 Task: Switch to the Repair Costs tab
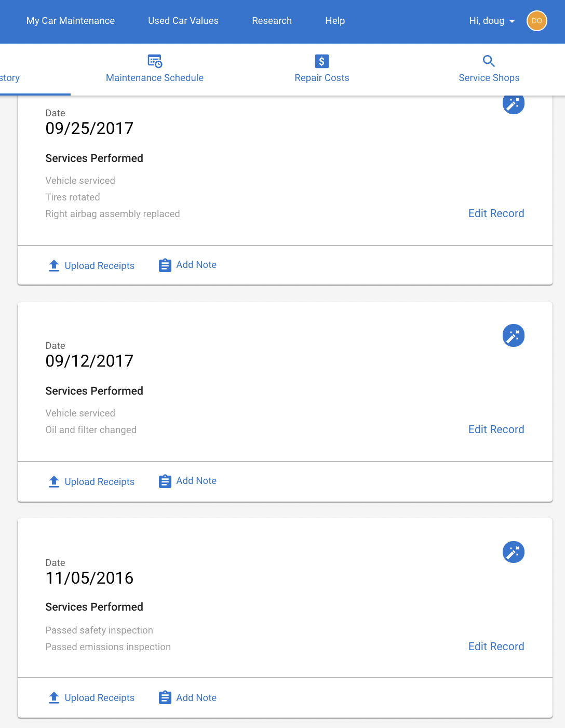322,70
